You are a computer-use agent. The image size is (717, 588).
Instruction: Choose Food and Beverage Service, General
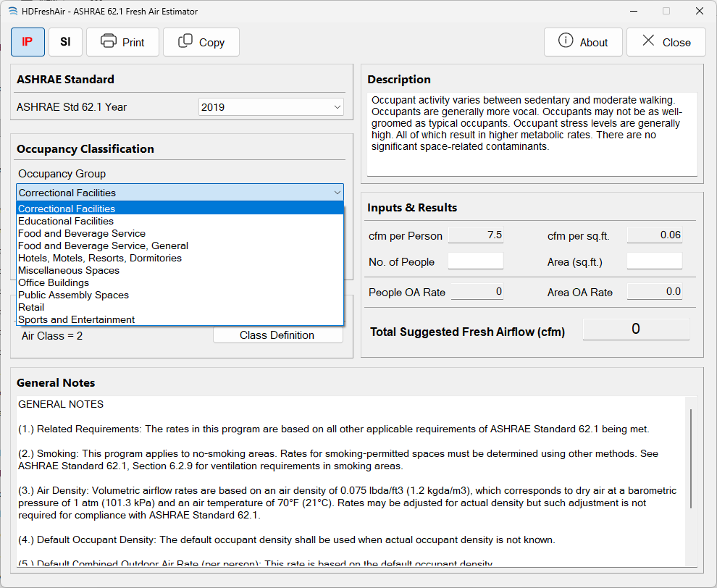coord(180,245)
